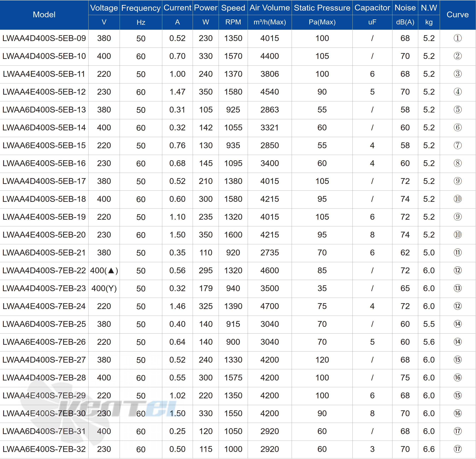Select model LWAA4E400S-7EB-24
Image resolution: width=476 pixels, height=459 pixels.
coord(44,306)
